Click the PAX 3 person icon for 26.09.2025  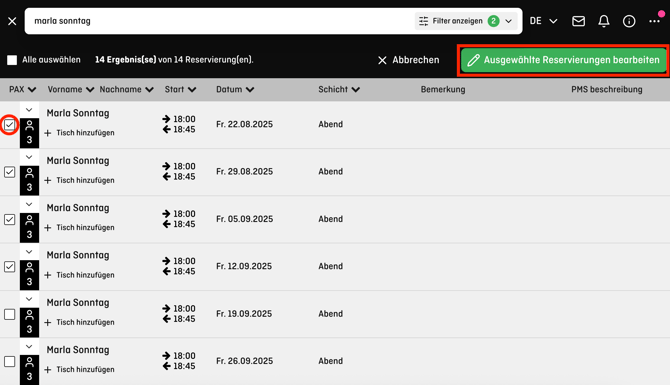click(29, 370)
